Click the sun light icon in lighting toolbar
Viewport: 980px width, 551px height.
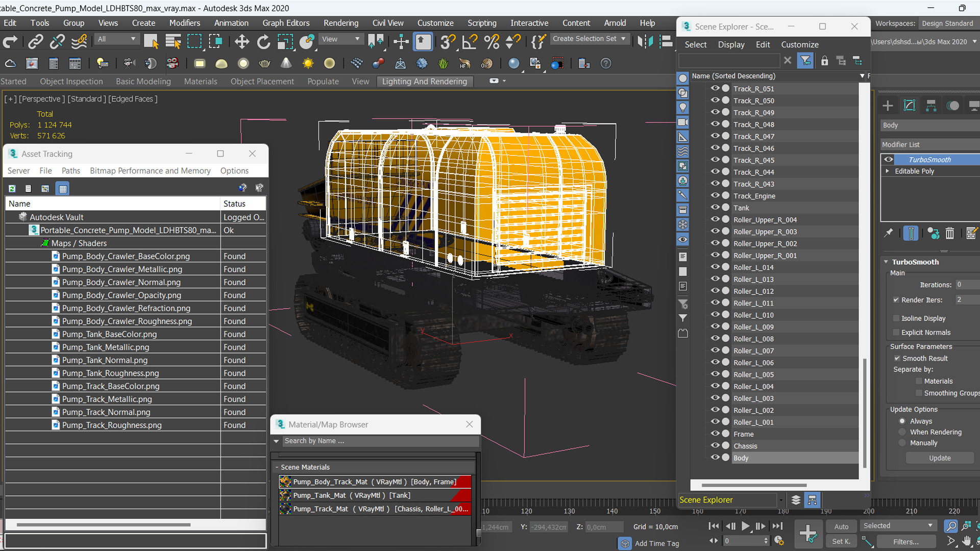(x=308, y=63)
